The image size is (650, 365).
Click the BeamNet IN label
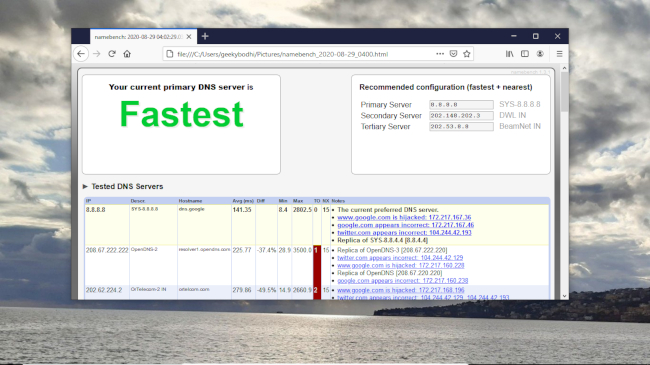pyautogui.click(x=520, y=126)
